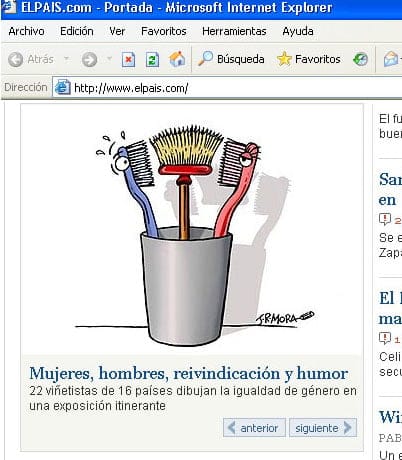Click the Atrás back arrow icon
Image resolution: width=402 pixels, height=460 pixels.
coord(15,60)
